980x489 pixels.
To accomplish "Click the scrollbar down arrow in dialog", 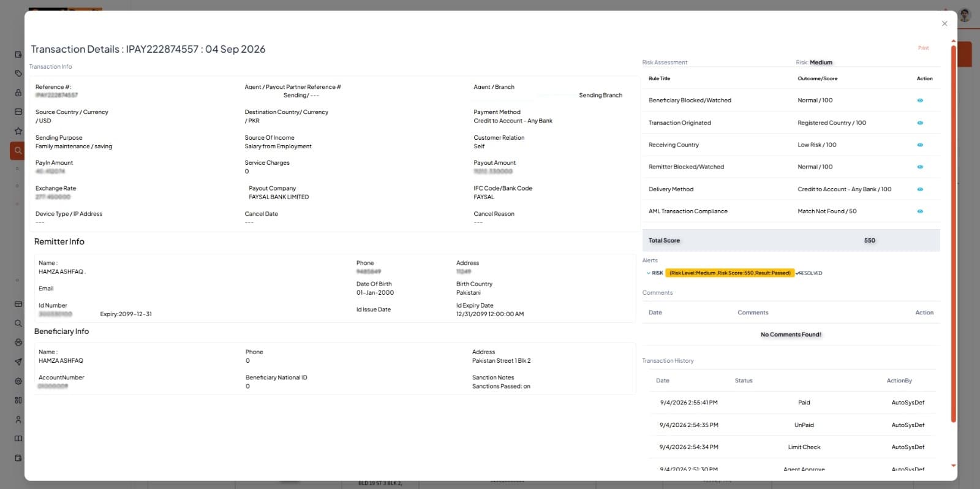I will (x=954, y=466).
